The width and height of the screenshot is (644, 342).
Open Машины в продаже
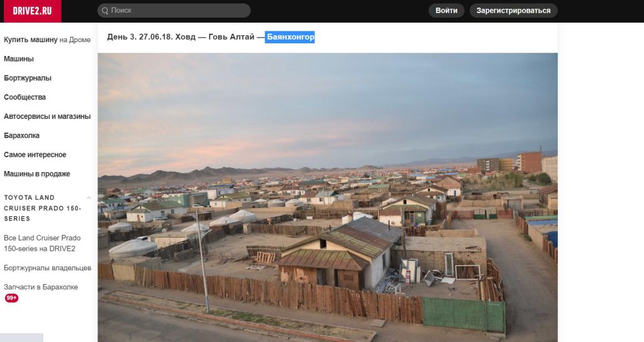(36, 174)
